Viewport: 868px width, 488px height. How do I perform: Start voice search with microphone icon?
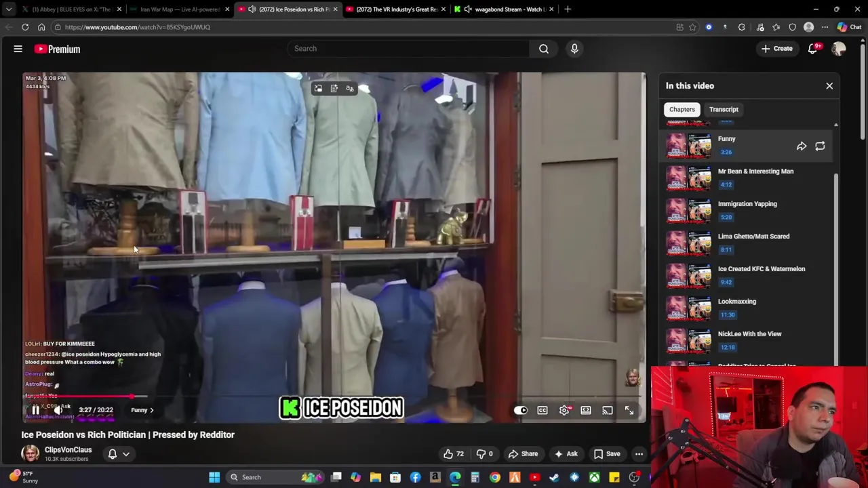574,49
